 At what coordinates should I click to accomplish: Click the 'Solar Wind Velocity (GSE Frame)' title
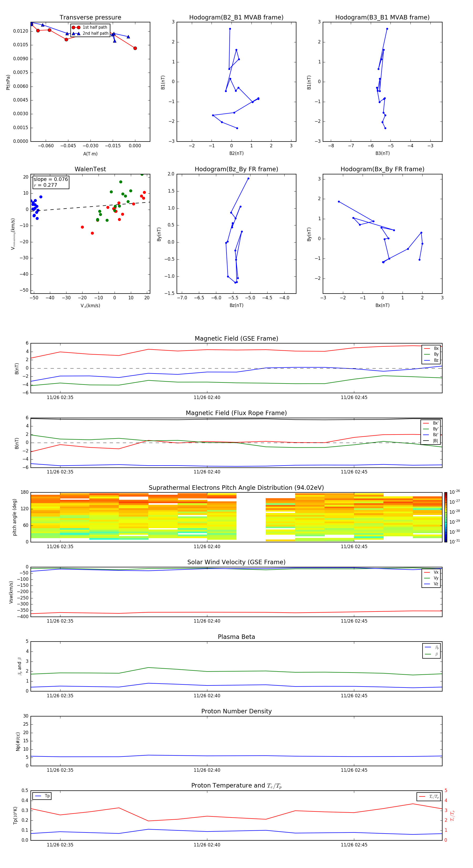236,562
